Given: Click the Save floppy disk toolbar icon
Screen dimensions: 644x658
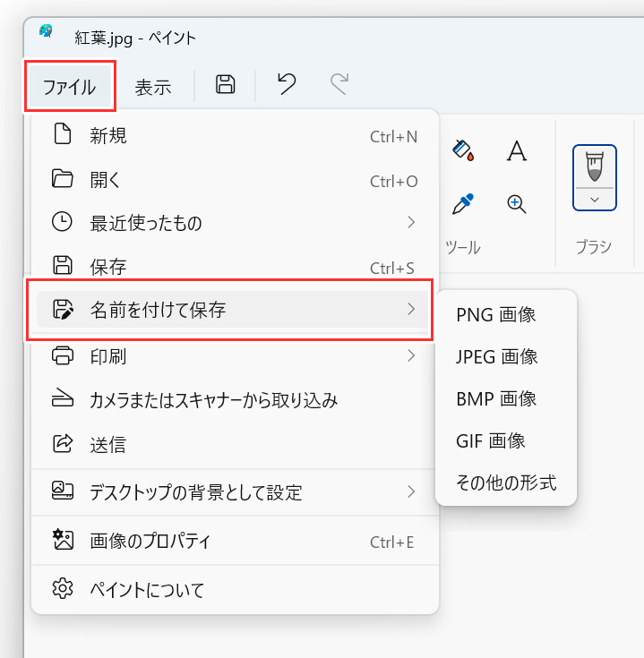Looking at the screenshot, I should coord(226,84).
